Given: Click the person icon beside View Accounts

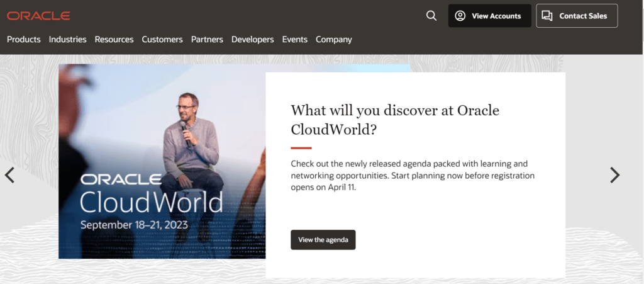Looking at the screenshot, I should point(460,16).
